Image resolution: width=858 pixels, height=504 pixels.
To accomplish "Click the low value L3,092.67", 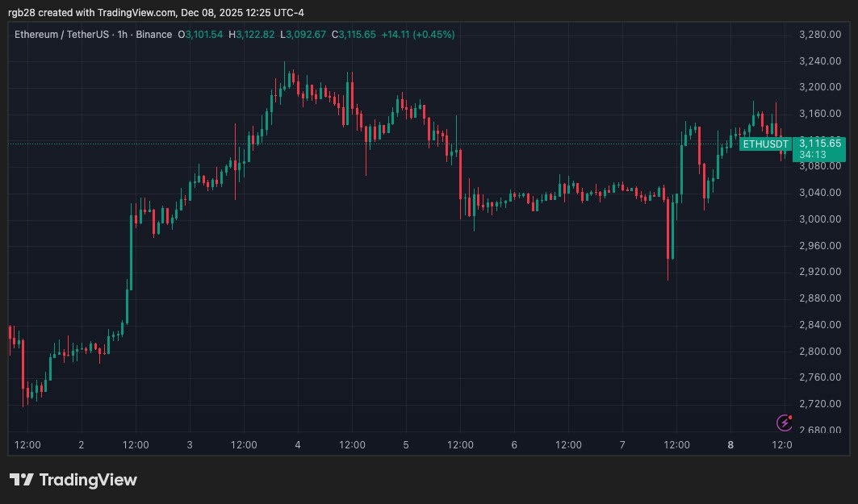I will pyautogui.click(x=303, y=35).
